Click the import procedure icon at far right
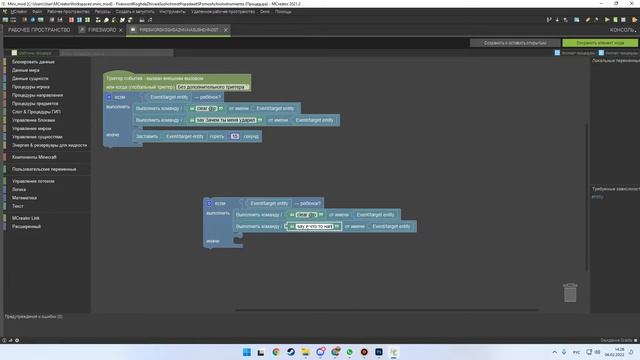The width and height of the screenshot is (640, 360). pos(601,53)
